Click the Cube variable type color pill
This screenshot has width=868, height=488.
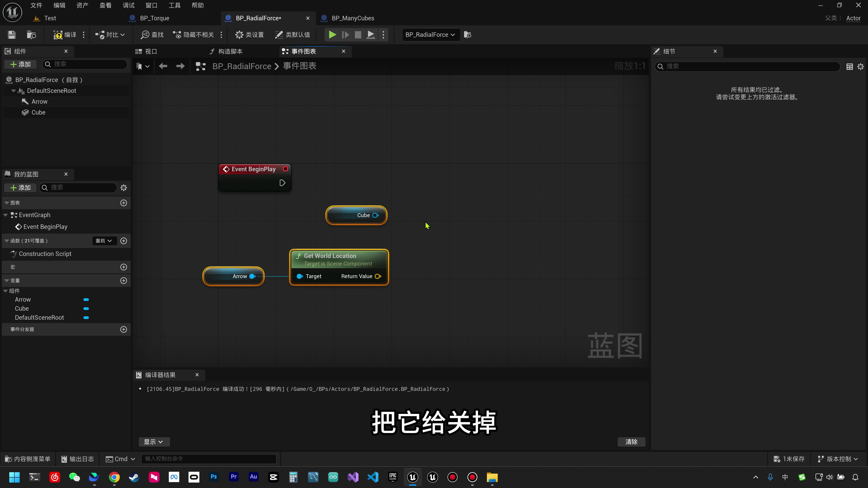click(x=86, y=308)
